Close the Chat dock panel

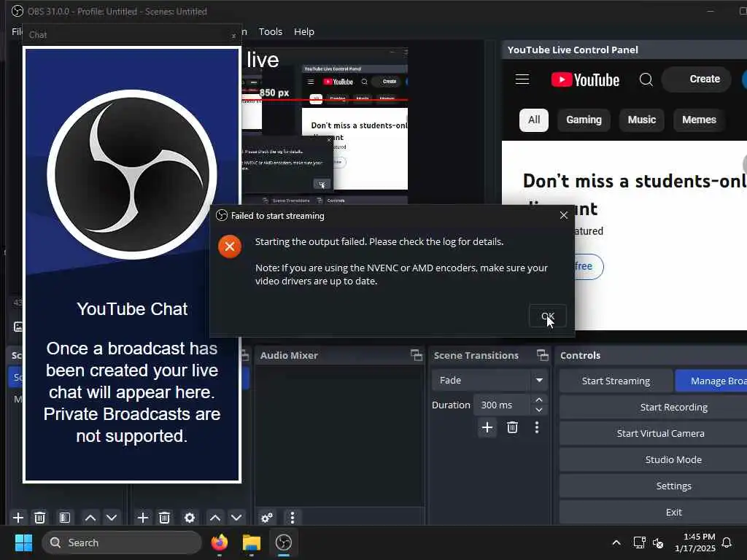point(233,36)
